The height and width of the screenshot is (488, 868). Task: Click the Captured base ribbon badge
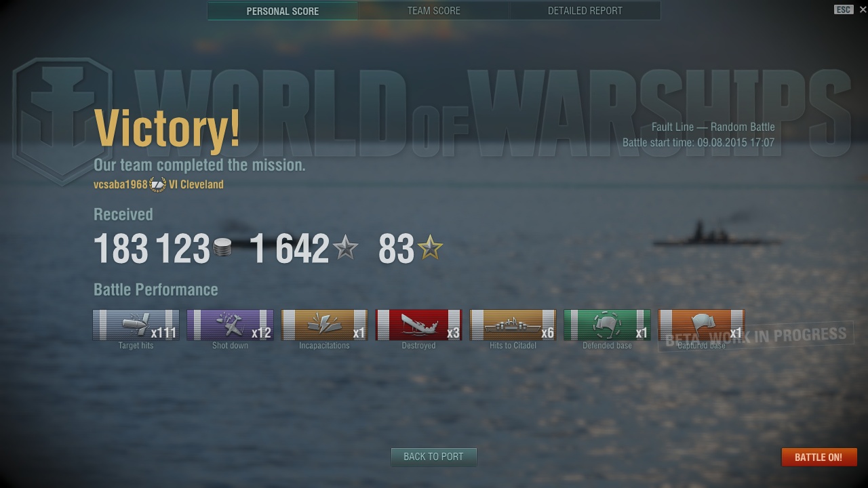tap(701, 325)
